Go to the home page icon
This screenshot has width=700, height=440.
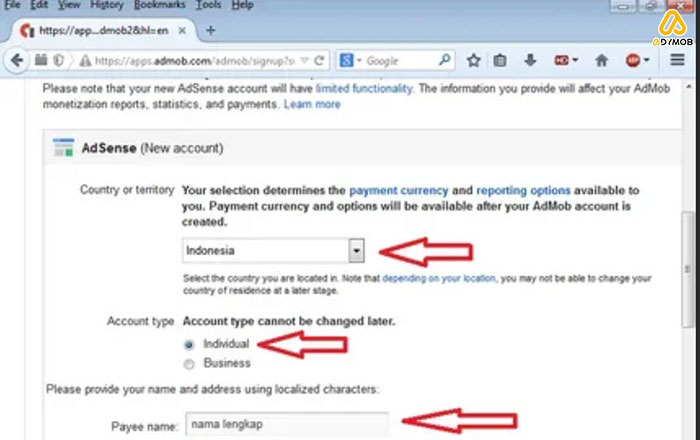[601, 60]
